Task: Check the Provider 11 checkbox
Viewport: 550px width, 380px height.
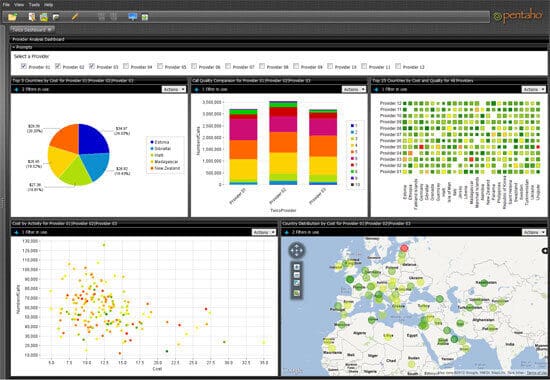Action: (x=364, y=66)
